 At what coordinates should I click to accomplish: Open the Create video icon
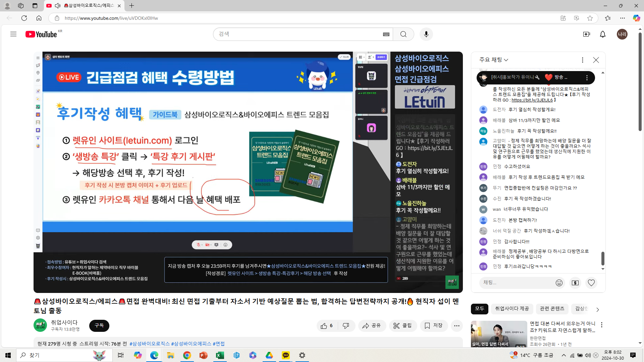pyautogui.click(x=586, y=34)
